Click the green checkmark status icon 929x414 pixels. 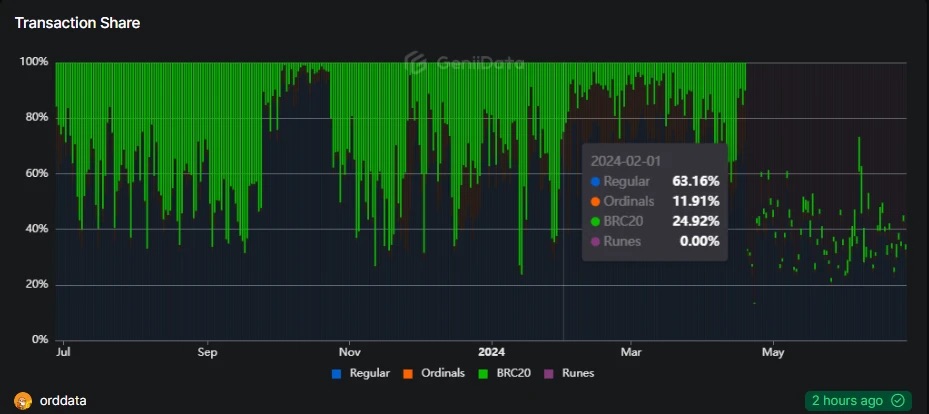[897, 400]
